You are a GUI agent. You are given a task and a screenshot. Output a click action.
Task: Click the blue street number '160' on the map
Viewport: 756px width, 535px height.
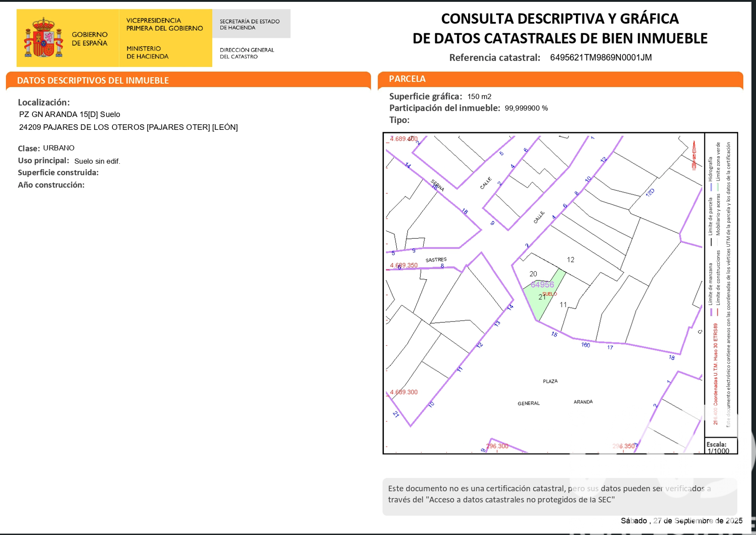point(586,345)
